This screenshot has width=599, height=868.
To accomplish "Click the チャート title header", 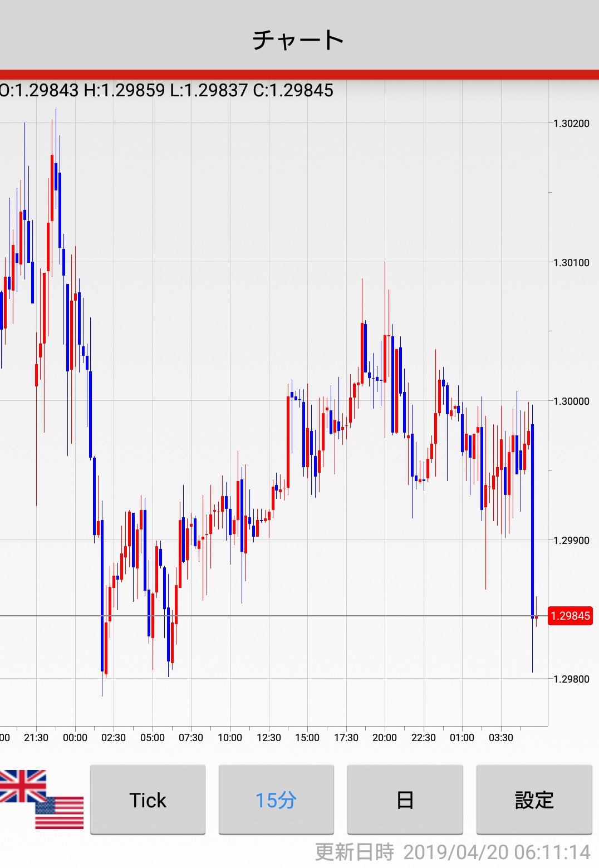I will point(299,40).
